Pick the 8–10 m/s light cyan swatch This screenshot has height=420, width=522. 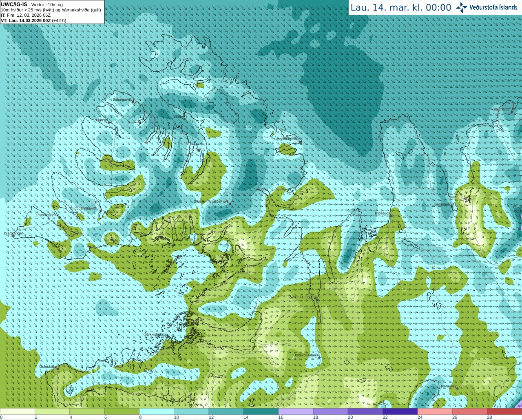(157, 411)
